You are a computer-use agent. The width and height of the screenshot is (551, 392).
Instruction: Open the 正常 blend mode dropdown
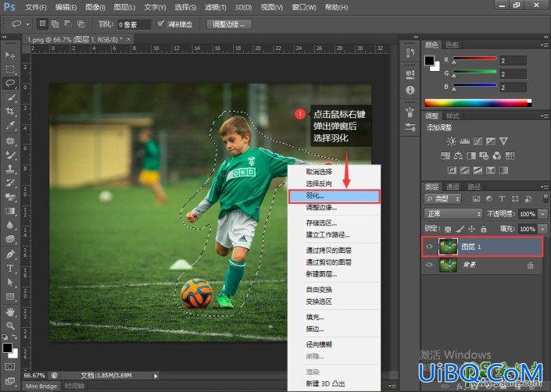[x=453, y=214]
